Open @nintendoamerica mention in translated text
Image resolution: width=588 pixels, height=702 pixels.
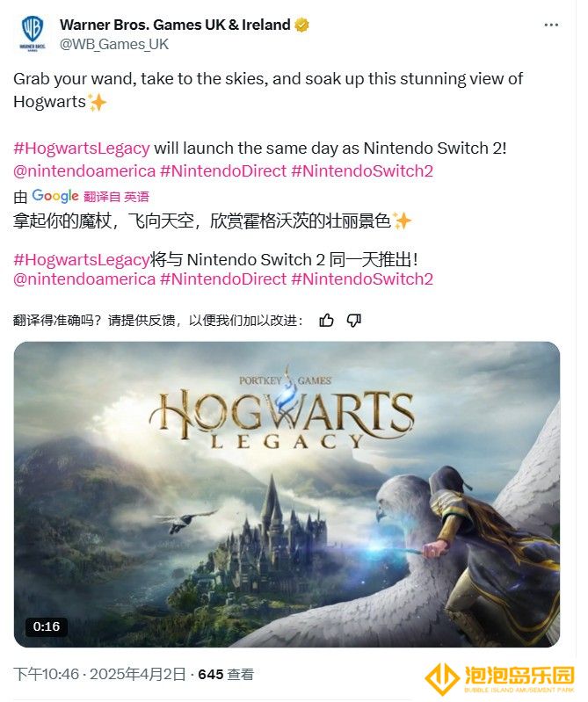pyautogui.click(x=84, y=279)
